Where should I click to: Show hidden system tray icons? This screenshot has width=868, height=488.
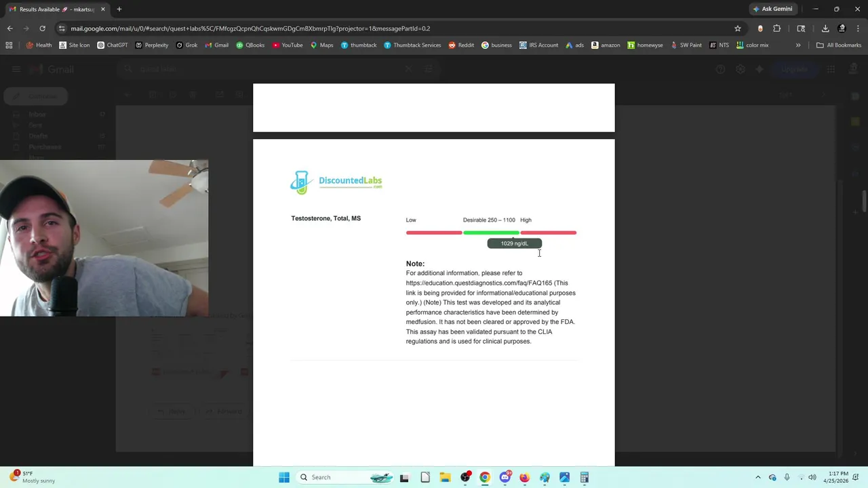click(758, 477)
